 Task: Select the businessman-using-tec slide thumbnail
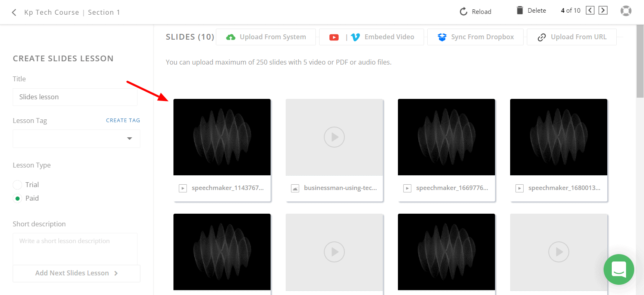pyautogui.click(x=334, y=137)
